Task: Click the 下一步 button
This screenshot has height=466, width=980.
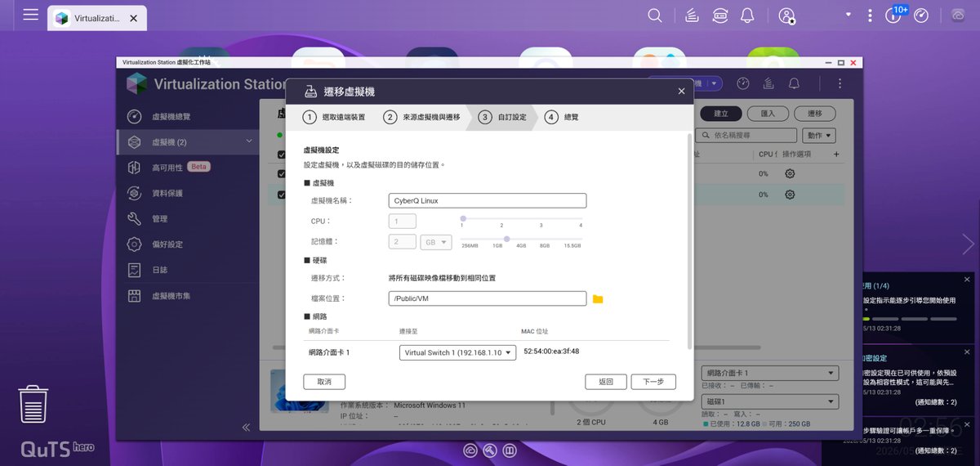Action: 653,382
